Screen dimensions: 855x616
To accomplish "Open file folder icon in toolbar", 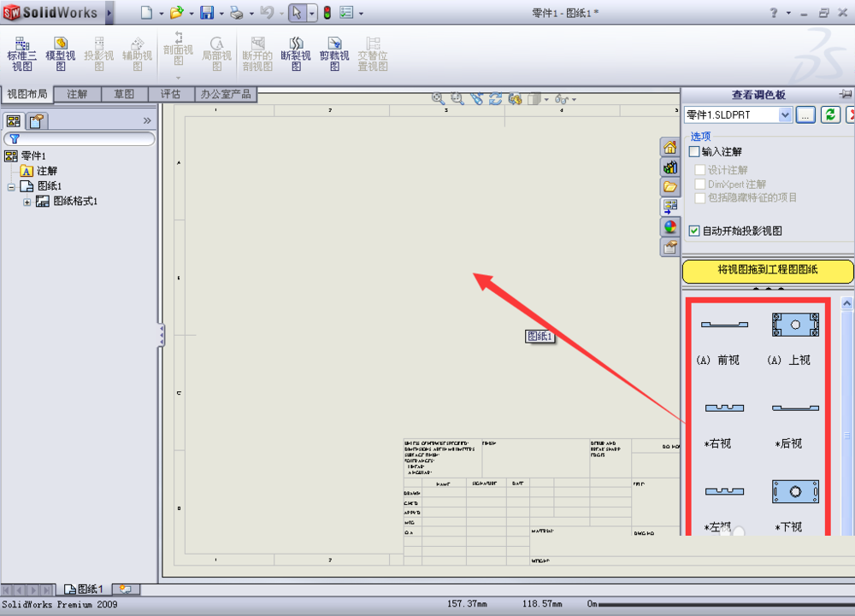I will click(176, 13).
